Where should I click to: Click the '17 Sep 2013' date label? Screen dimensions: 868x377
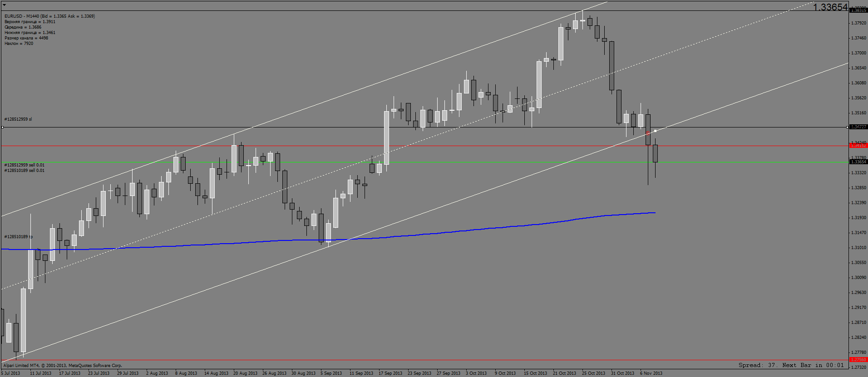pyautogui.click(x=390, y=373)
